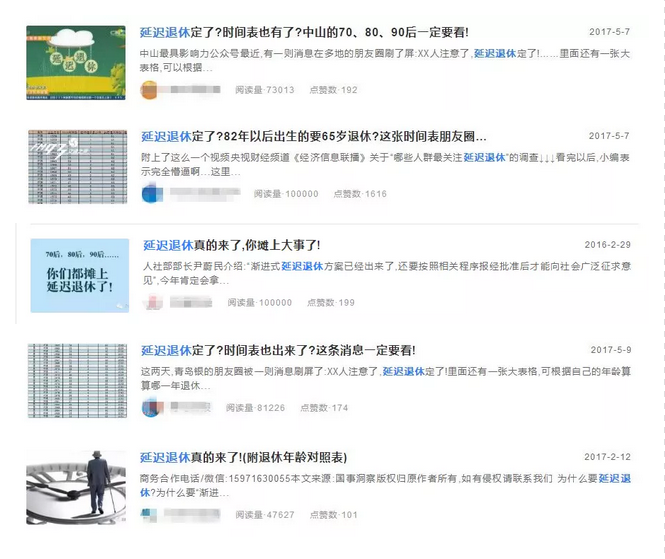Open the table thumbnail of 这条消息一定要看 article

76,381
